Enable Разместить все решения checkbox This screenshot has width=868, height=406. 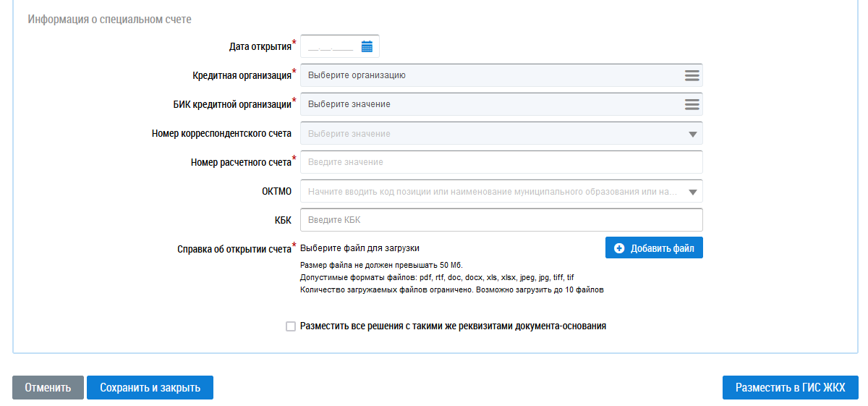[291, 326]
